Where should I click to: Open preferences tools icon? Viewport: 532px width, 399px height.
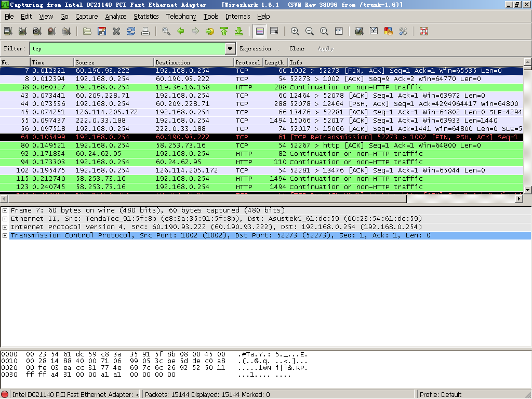pos(403,32)
